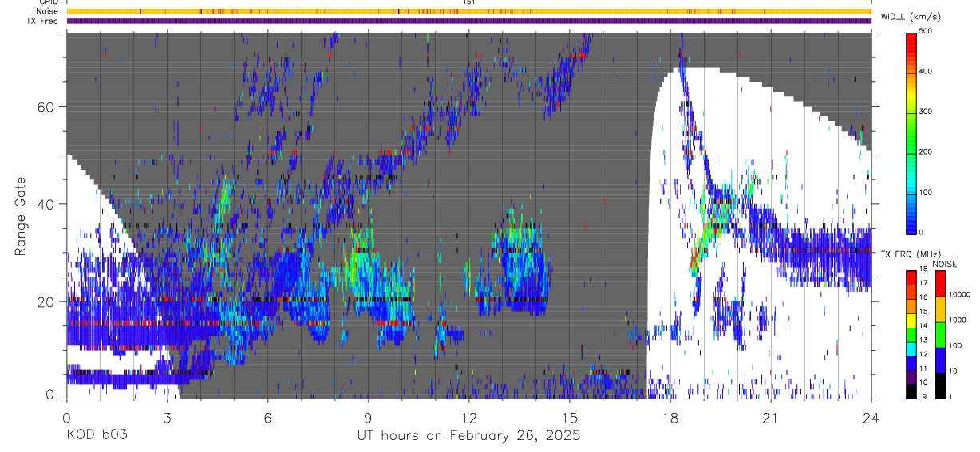Click the "NOISE" legend title

(x=946, y=264)
